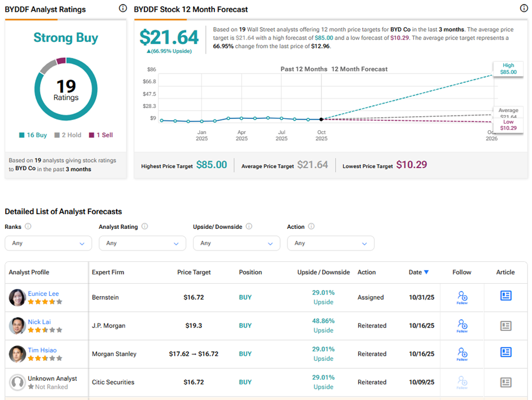Open Morgan Stanley article icon
532x400 pixels.
[505, 352]
